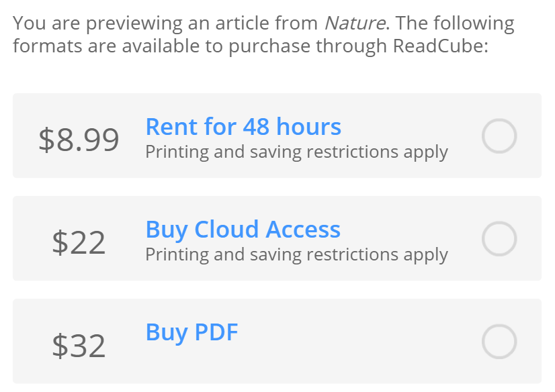Pick the Buy PDF radio button
This screenshot has height=392, width=555.
pos(499,342)
